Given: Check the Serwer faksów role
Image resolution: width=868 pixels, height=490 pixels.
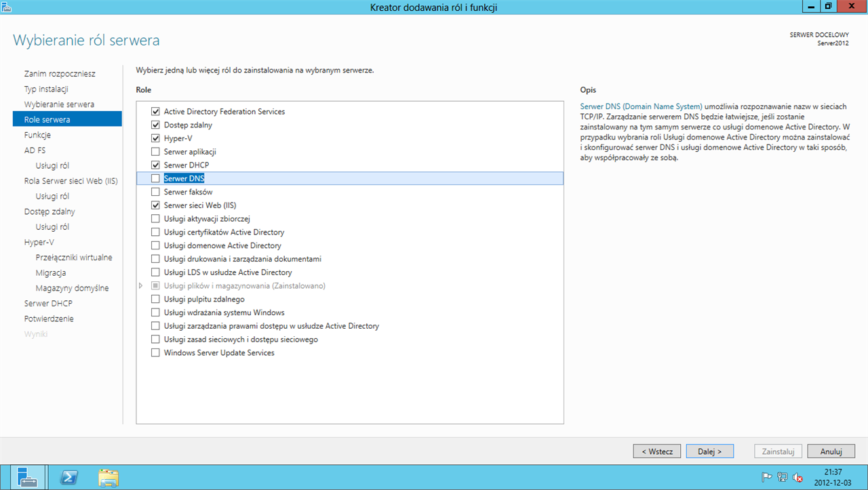Looking at the screenshot, I should click(x=155, y=192).
